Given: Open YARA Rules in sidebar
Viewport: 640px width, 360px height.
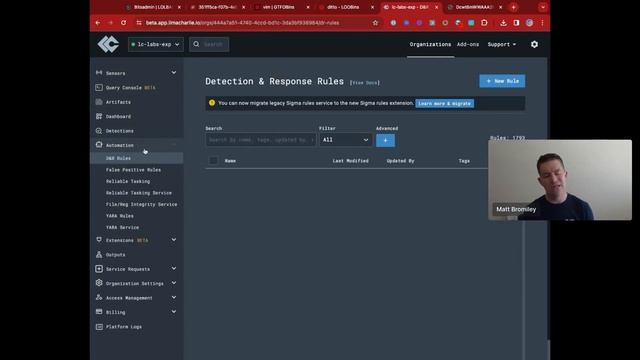Looking at the screenshot, I should 120,216.
